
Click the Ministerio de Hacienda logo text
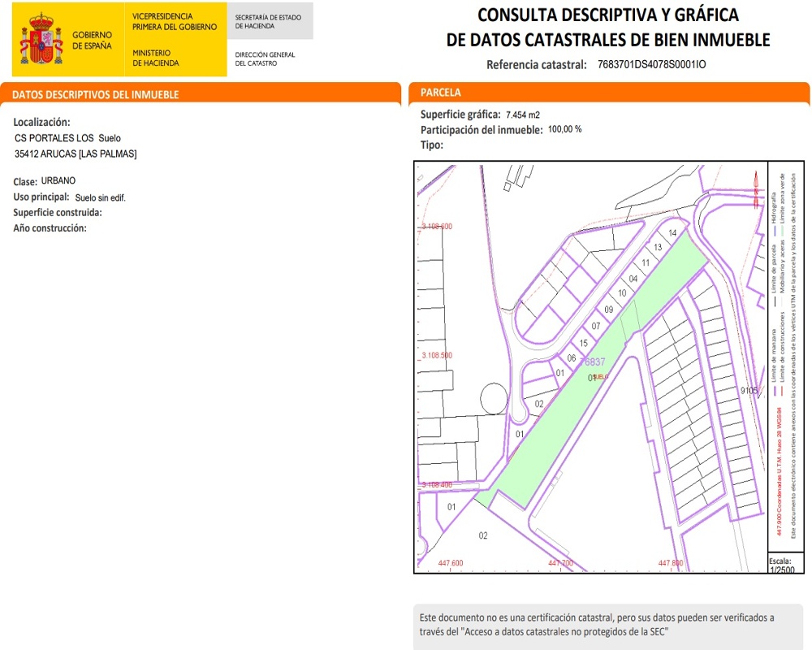coord(156,58)
